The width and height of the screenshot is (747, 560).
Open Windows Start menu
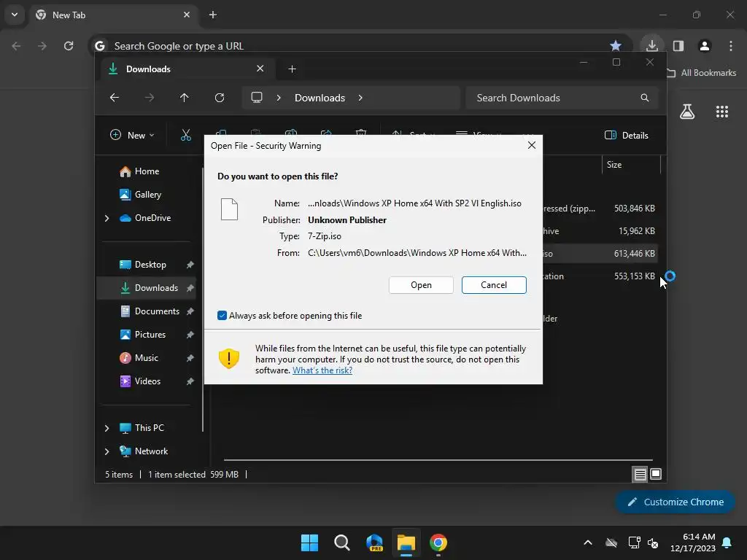tap(309, 542)
